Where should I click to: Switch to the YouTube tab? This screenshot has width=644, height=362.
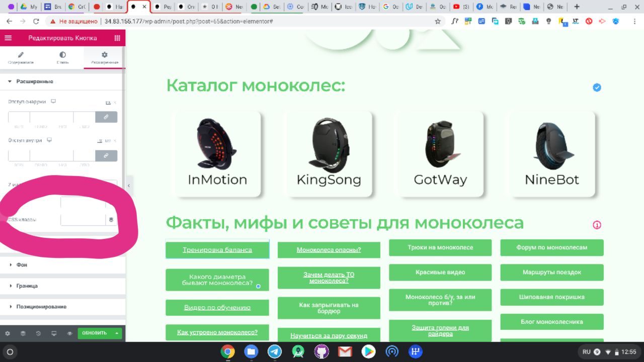click(461, 7)
